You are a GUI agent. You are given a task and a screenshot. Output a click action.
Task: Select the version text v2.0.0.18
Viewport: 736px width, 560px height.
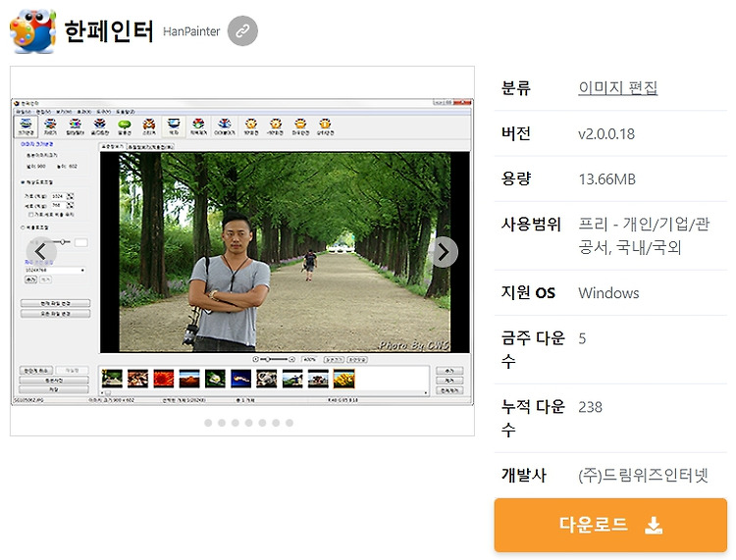point(606,133)
